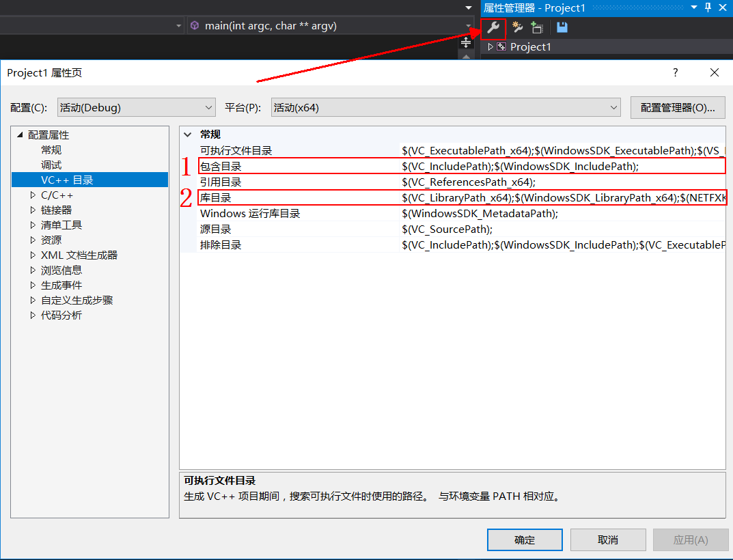Click the $(VC_ExecutablePath_x64) value cell
Viewport: 733px width, 560px height.
coord(563,150)
